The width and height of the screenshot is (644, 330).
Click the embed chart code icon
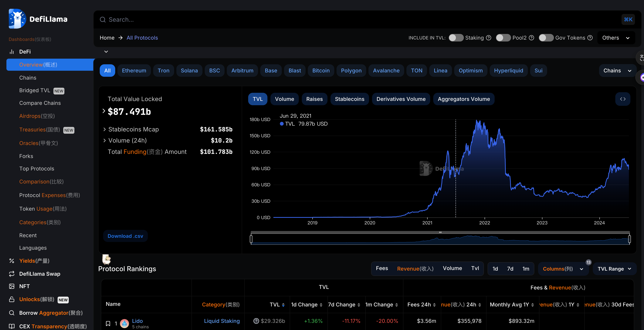[x=622, y=99]
